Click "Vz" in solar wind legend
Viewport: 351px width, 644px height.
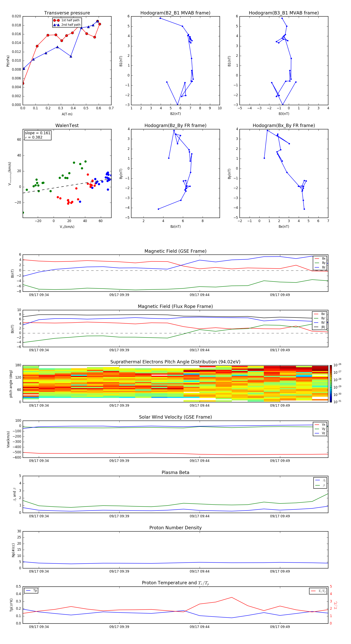point(324,433)
